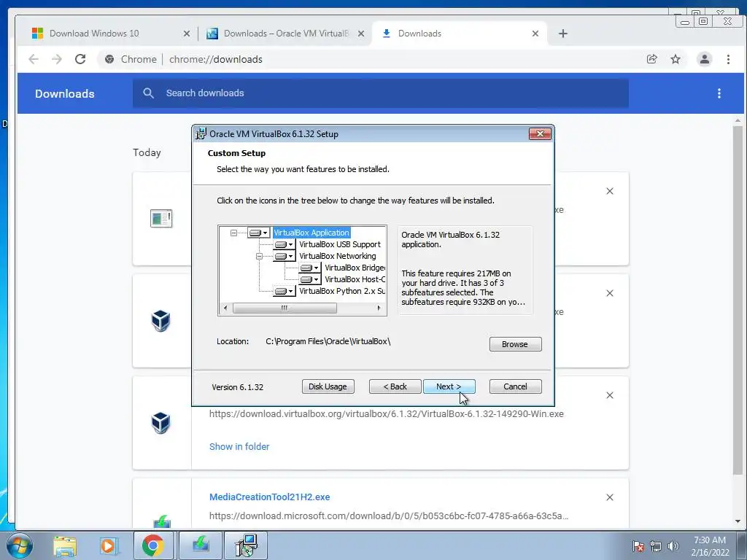
Task: Click the feature tree horizontal scrollbar thumb
Action: 285,308
